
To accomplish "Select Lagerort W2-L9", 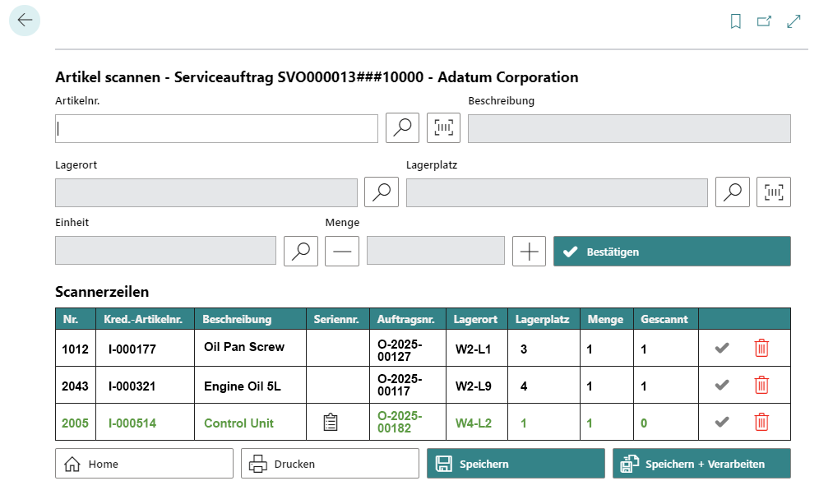I will tap(473, 386).
